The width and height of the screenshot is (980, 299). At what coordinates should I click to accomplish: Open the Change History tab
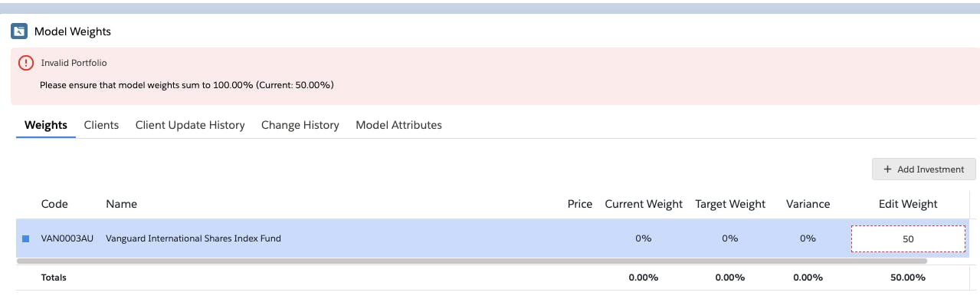300,125
